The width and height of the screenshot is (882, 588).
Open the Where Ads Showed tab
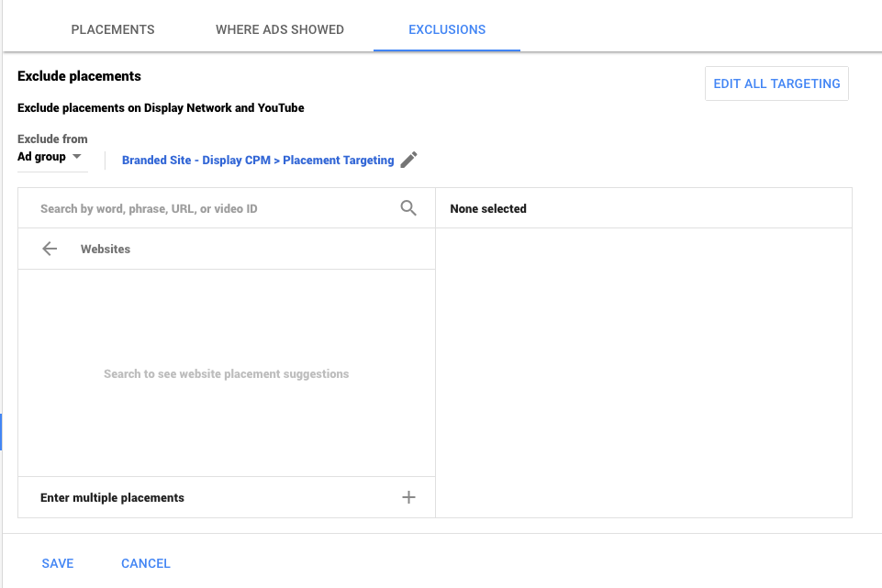tap(280, 29)
